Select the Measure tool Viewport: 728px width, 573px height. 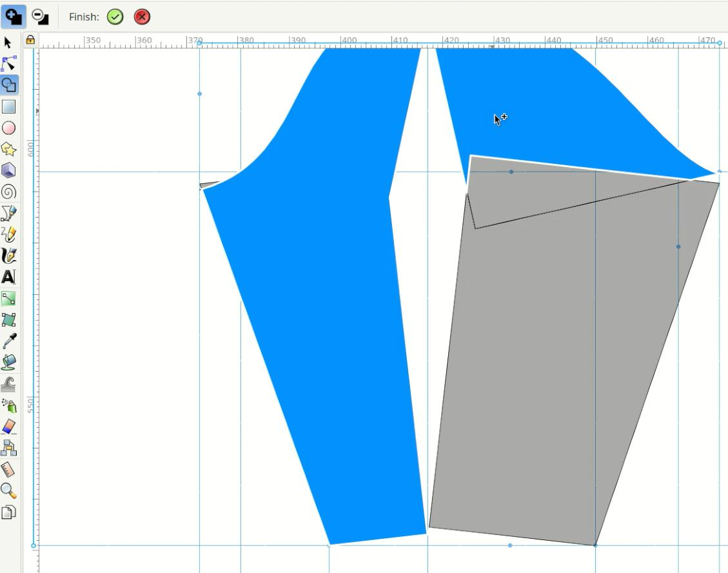click(9, 469)
